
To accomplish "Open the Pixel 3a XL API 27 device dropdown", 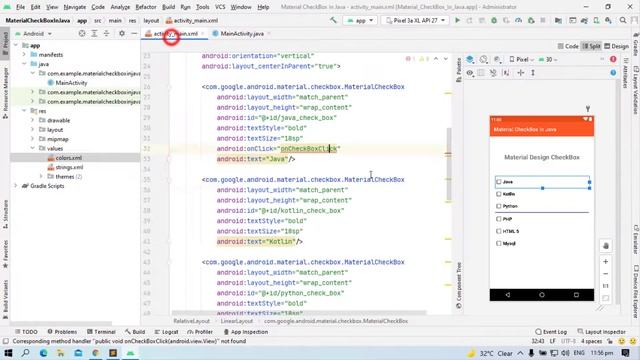I will click(415, 20).
